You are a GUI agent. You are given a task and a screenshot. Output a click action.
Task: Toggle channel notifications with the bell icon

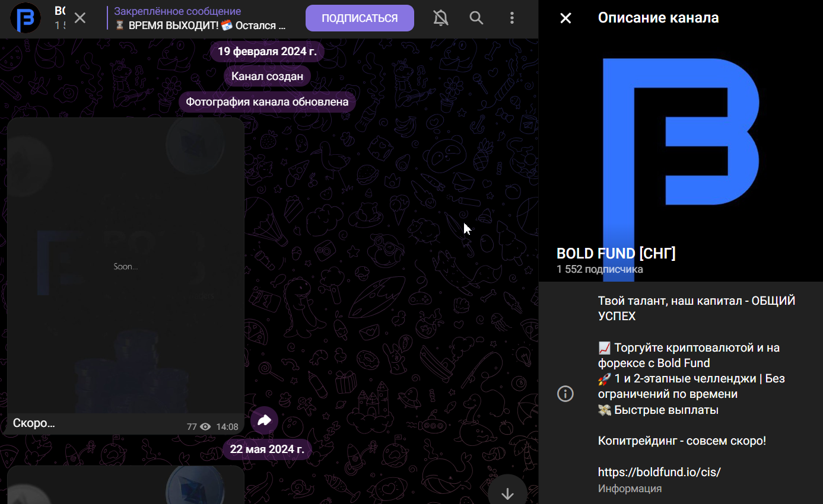[x=440, y=18]
